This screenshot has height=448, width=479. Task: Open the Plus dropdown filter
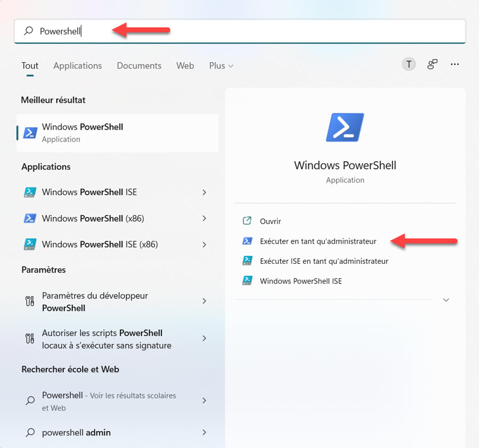pos(221,65)
